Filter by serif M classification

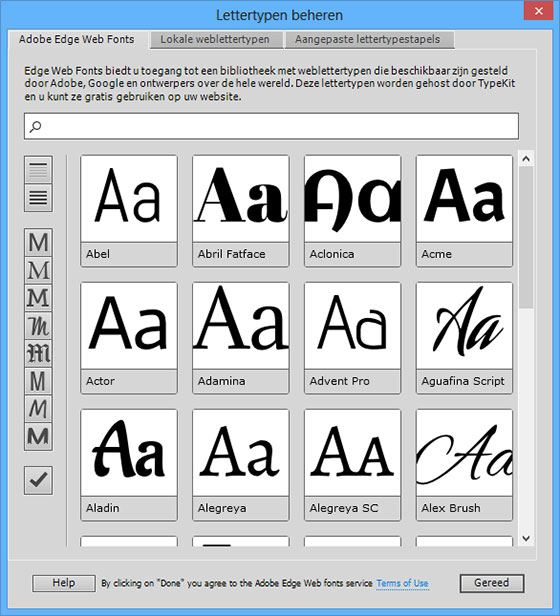(38, 270)
